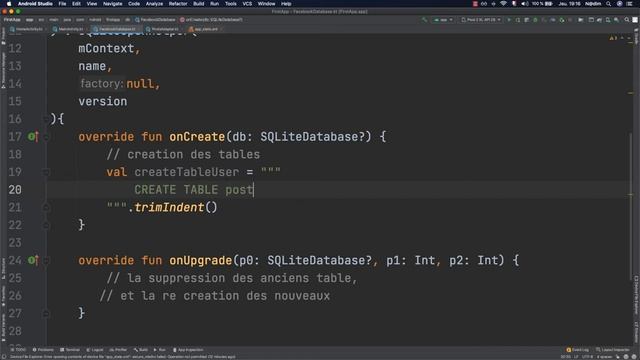Viewport: 640px width, 360px height.
Task: Collapse constructor fold on line 16
Action: 46,119
